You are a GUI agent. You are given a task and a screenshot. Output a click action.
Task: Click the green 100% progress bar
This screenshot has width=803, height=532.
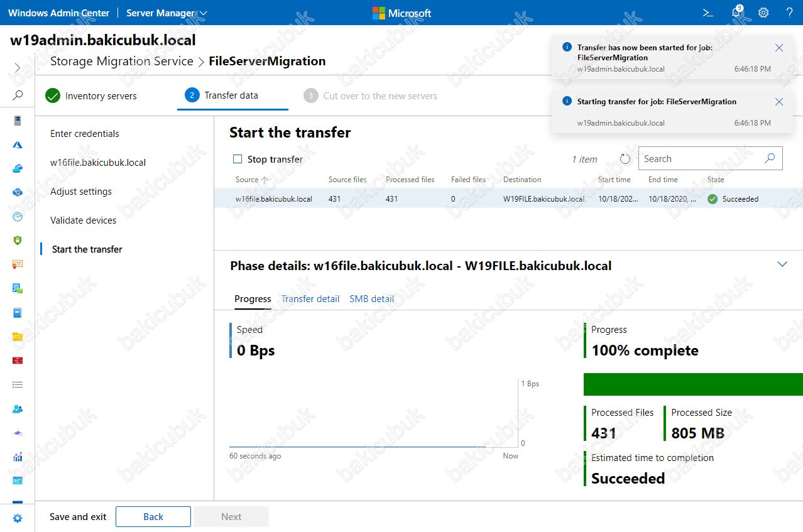click(693, 384)
